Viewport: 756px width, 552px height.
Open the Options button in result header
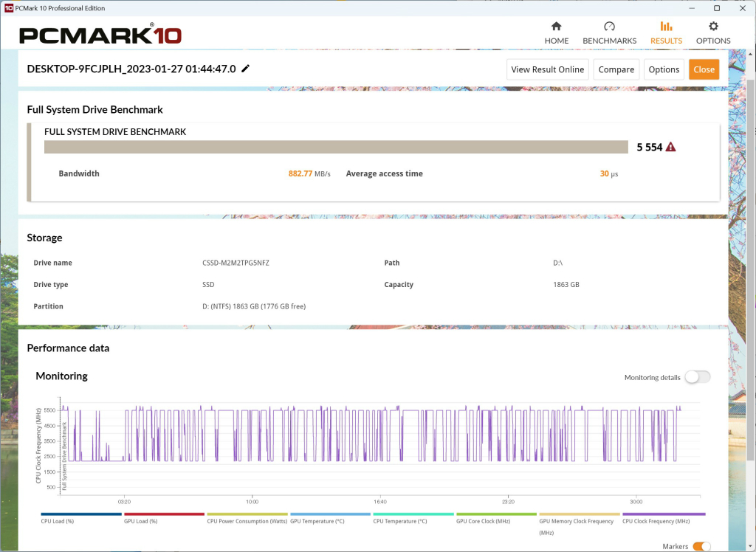coord(664,69)
